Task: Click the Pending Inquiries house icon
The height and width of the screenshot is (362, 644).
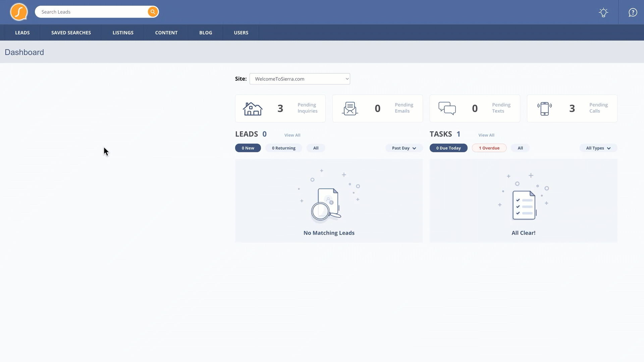Action: tap(253, 109)
